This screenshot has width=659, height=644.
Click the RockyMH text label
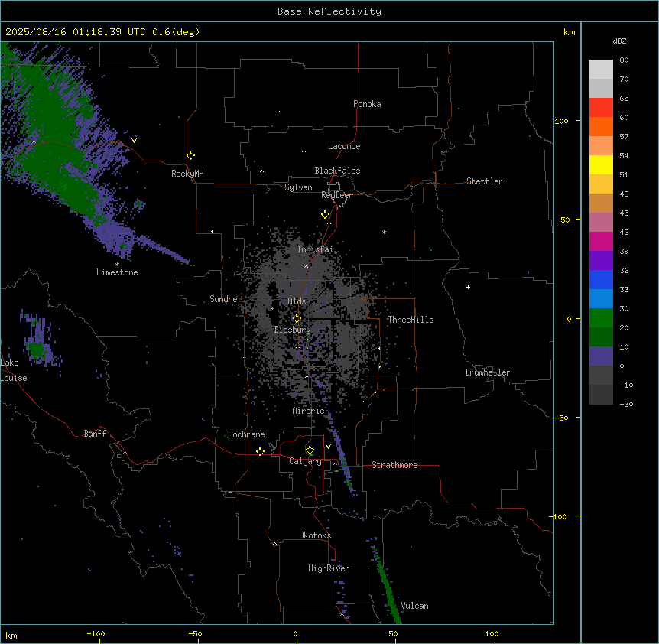187,174
